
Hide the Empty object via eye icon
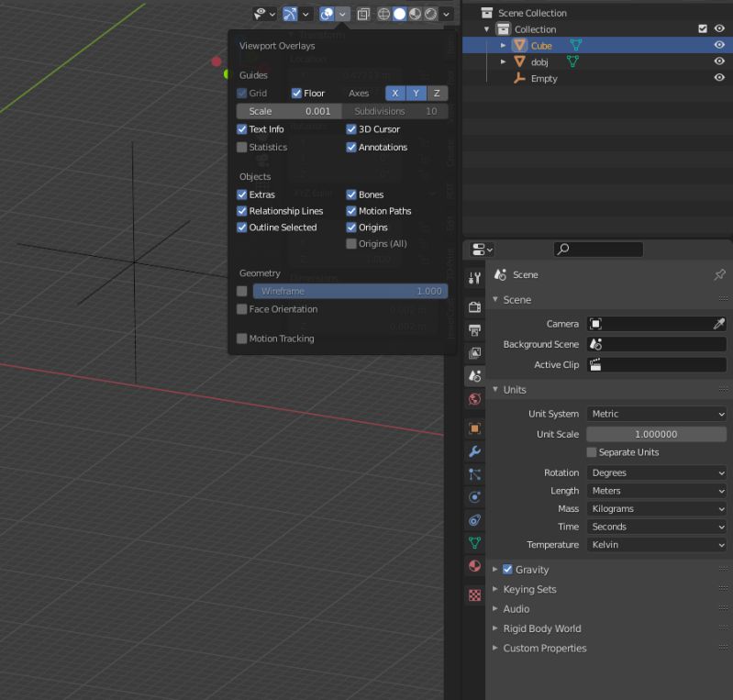pos(719,78)
